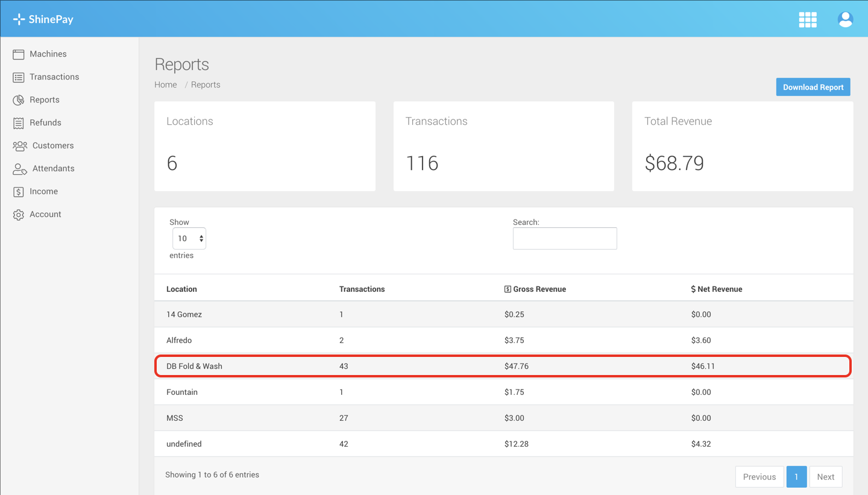Click the $3.00 gross revenue value
The height and width of the screenshot is (495, 868).
pos(514,418)
